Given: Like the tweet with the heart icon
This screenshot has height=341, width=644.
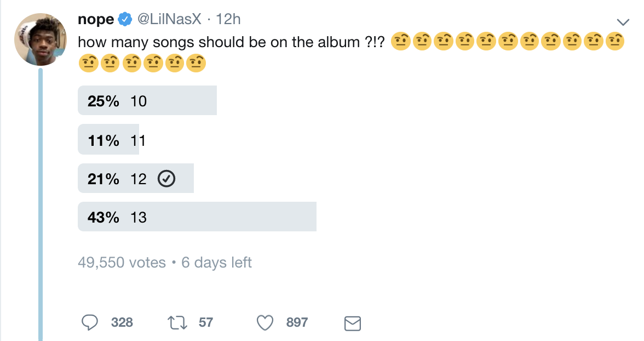Looking at the screenshot, I should [x=266, y=323].
